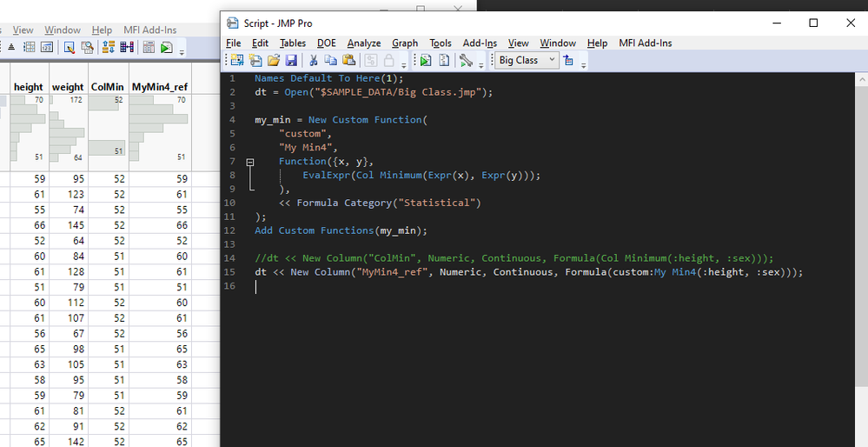
Task: Maximize the Script - JMP Pro window
Action: pos(813,23)
